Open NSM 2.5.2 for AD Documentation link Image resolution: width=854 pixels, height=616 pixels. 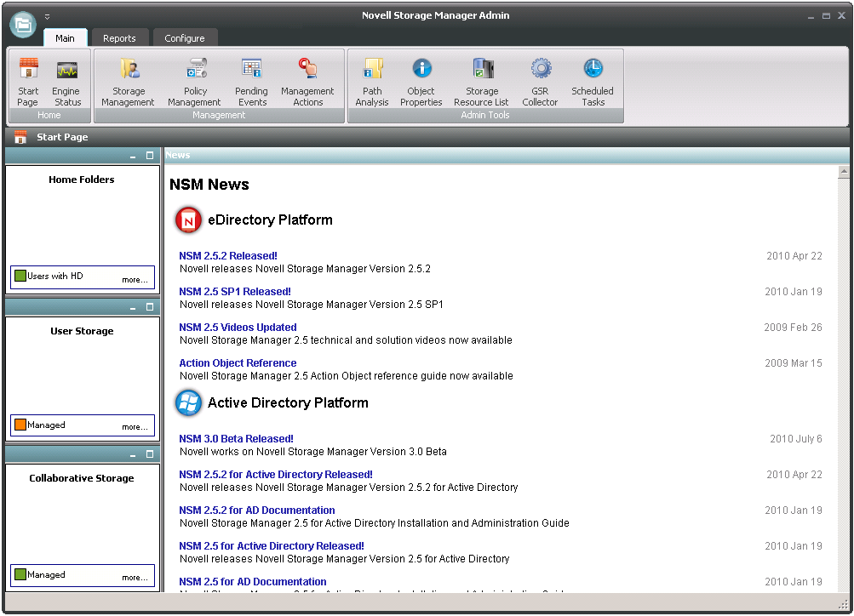[257, 510]
